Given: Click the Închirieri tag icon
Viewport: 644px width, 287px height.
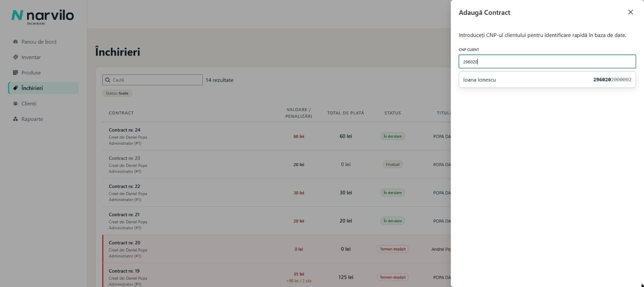Looking at the screenshot, I should point(15,88).
